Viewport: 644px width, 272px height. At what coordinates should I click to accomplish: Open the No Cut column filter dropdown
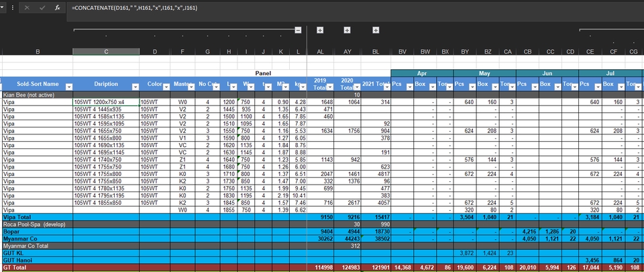pos(216,87)
